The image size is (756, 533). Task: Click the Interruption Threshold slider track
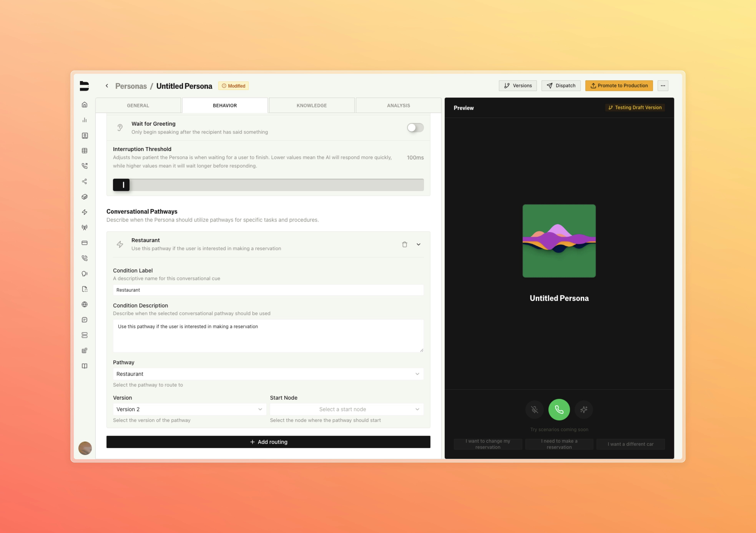[268, 185]
